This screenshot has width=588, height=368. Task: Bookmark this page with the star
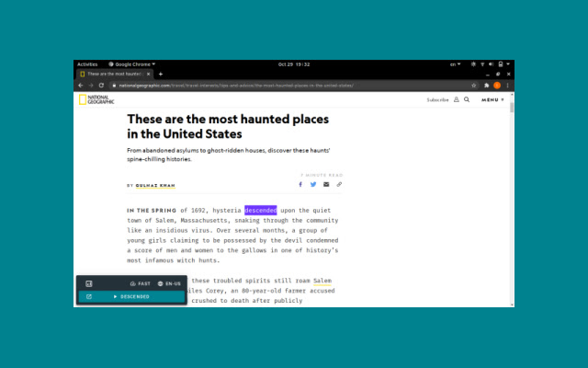tap(474, 86)
